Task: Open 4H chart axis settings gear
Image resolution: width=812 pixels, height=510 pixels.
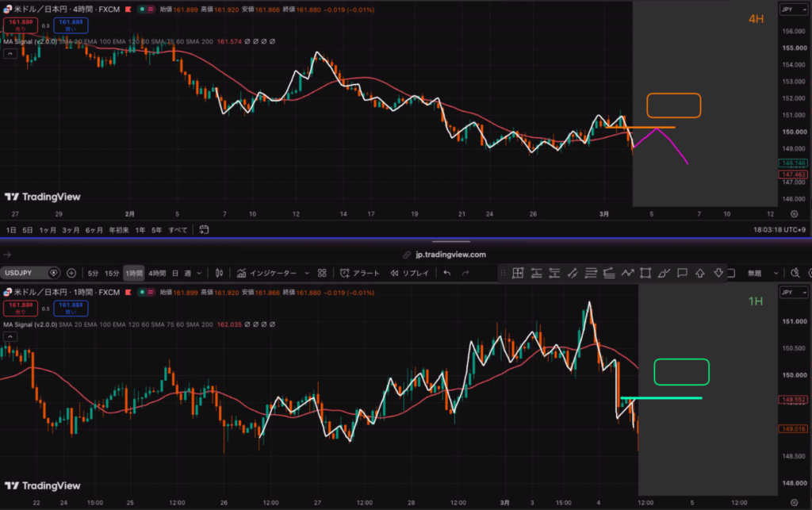Action: pos(794,214)
